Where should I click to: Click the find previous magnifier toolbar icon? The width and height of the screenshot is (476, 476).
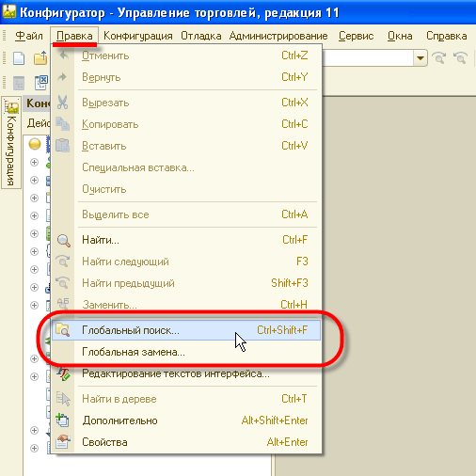461,58
